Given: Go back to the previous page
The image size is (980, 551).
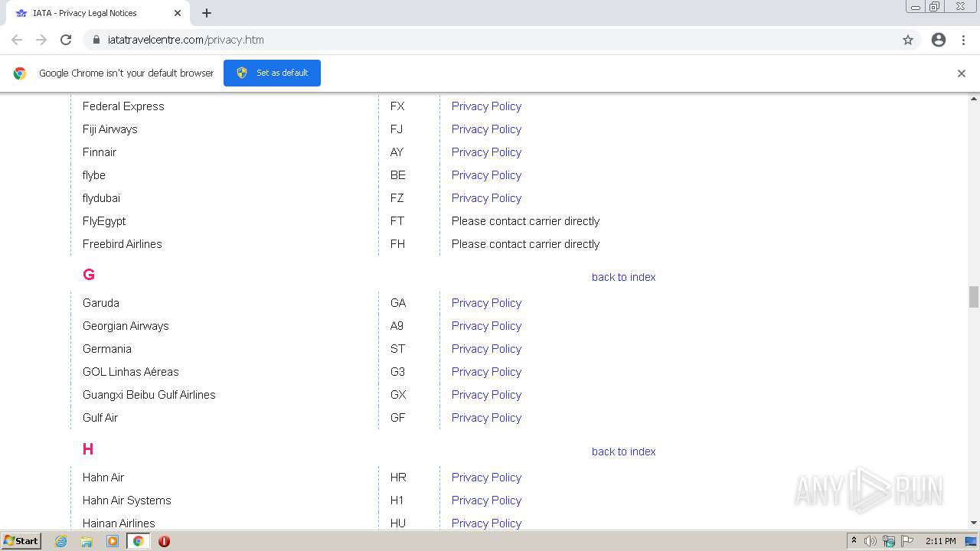Looking at the screenshot, I should coord(17,40).
